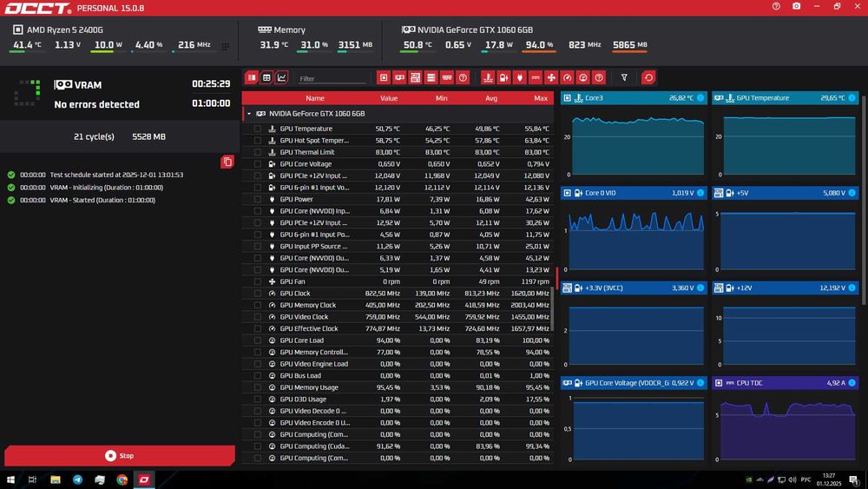868x489 pixels.
Task: Open Telegram from the taskbar
Action: [x=77, y=479]
